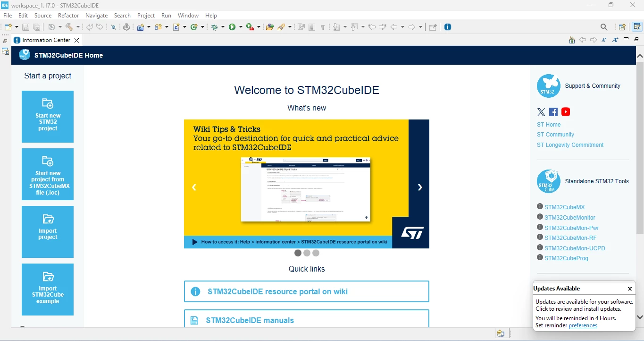
Task: Click the New class green C icon
Action: pyautogui.click(x=194, y=27)
